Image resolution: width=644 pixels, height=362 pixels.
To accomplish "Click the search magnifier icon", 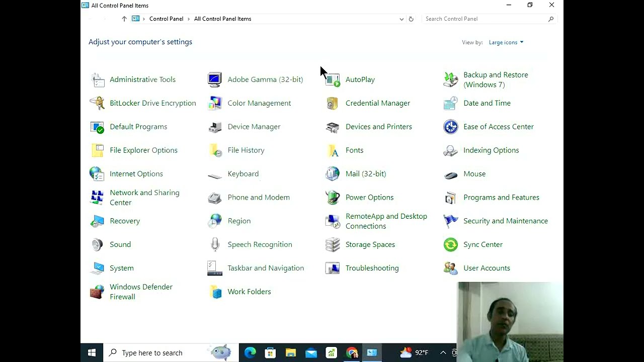I will [x=551, y=19].
